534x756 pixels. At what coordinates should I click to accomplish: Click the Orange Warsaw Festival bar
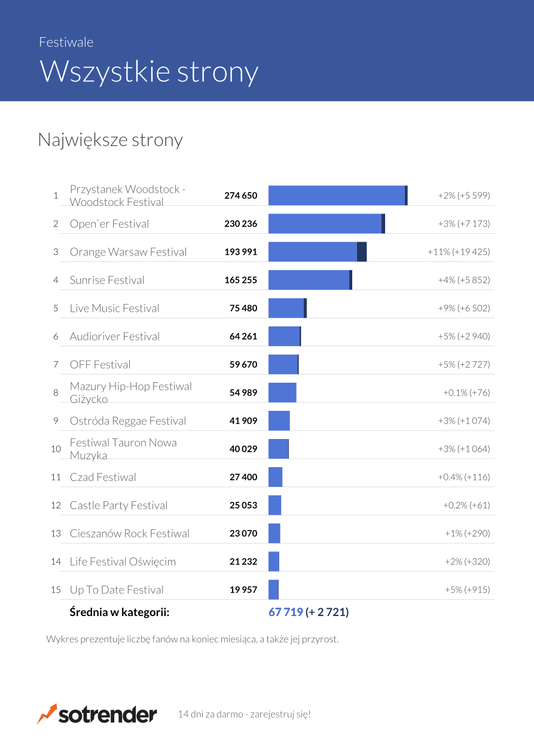point(317,252)
